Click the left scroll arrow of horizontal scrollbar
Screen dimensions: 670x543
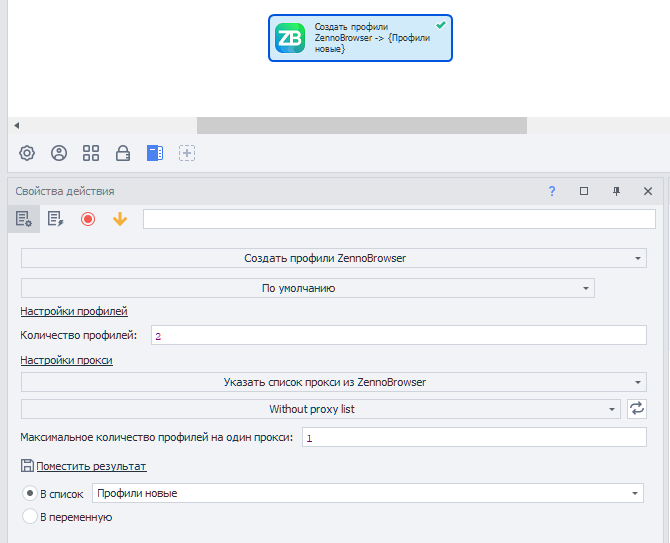[x=16, y=126]
